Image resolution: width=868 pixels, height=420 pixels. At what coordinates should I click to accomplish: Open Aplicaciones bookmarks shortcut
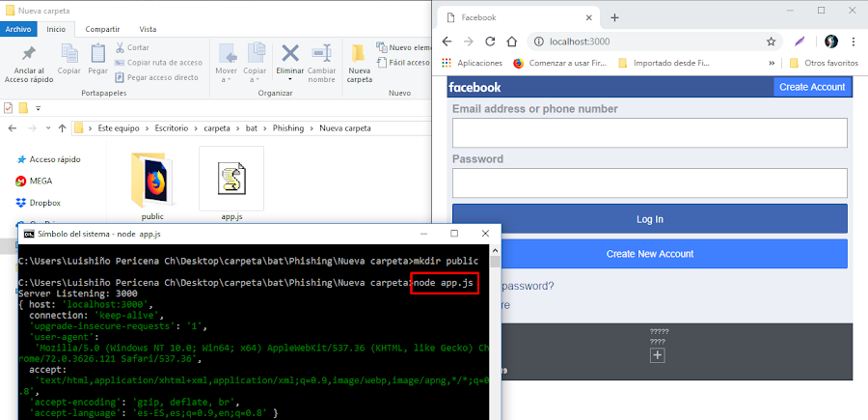tap(473, 63)
